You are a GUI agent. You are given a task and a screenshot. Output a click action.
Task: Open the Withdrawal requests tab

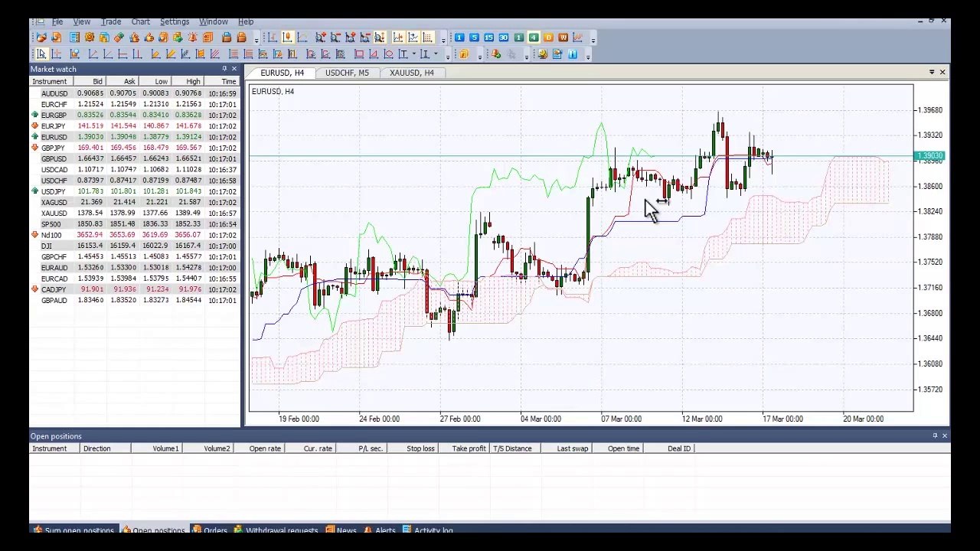[276, 530]
